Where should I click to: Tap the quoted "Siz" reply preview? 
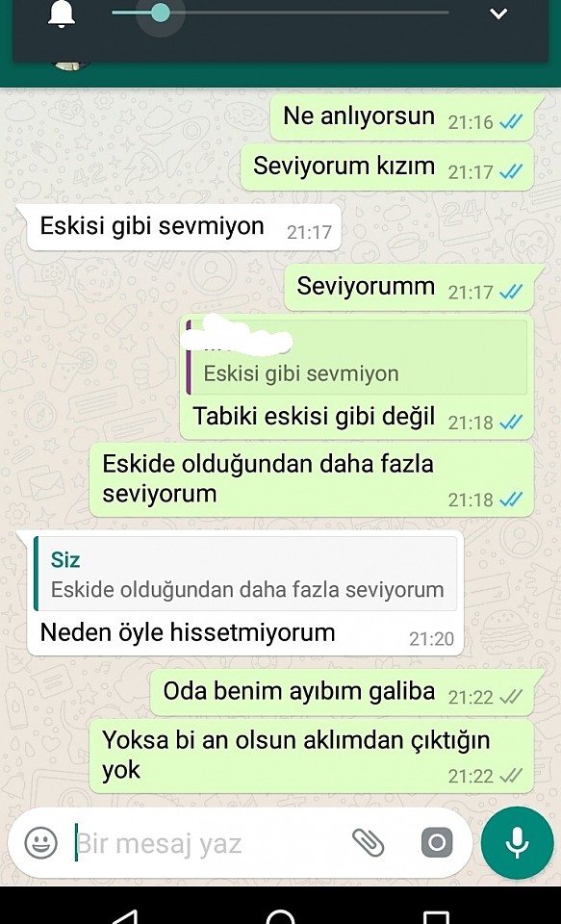tap(245, 574)
